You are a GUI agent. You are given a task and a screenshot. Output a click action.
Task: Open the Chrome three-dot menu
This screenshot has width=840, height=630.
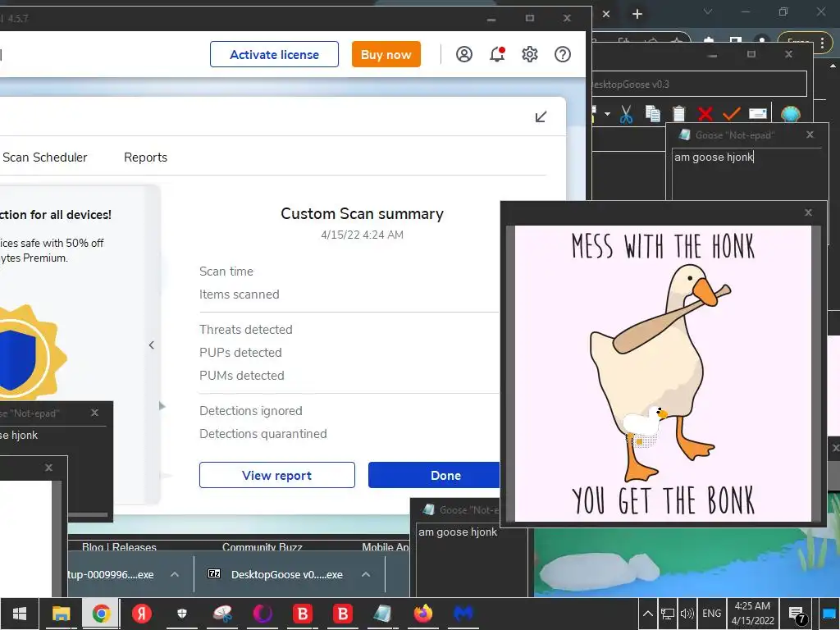(x=823, y=43)
